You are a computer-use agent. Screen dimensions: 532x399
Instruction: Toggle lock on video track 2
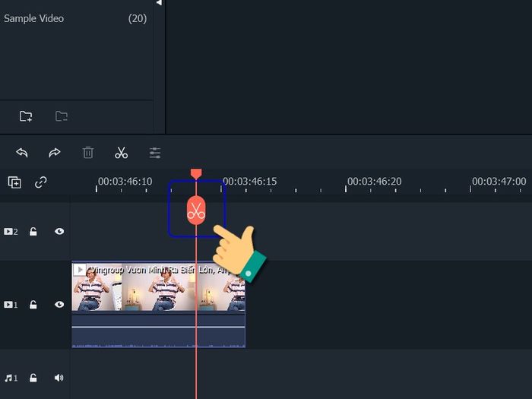[x=33, y=231]
